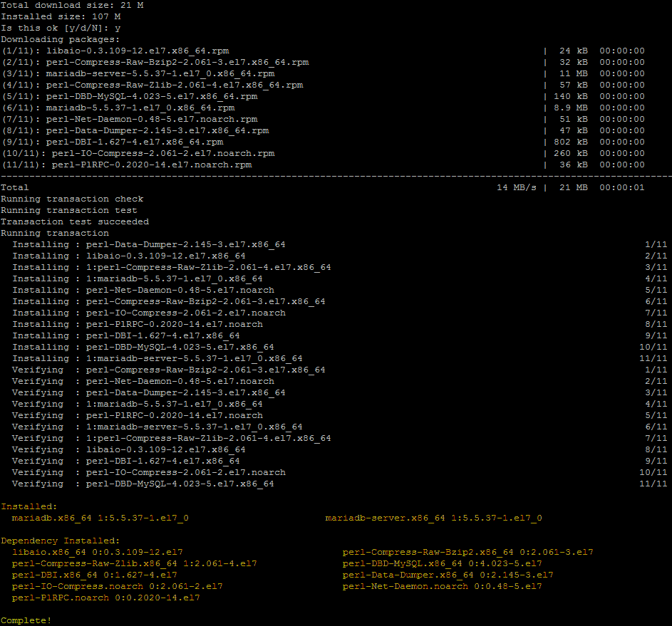The image size is (672, 626).
Task: Select the Installing perl-DBI-1.627-4 line
Action: 339,335
